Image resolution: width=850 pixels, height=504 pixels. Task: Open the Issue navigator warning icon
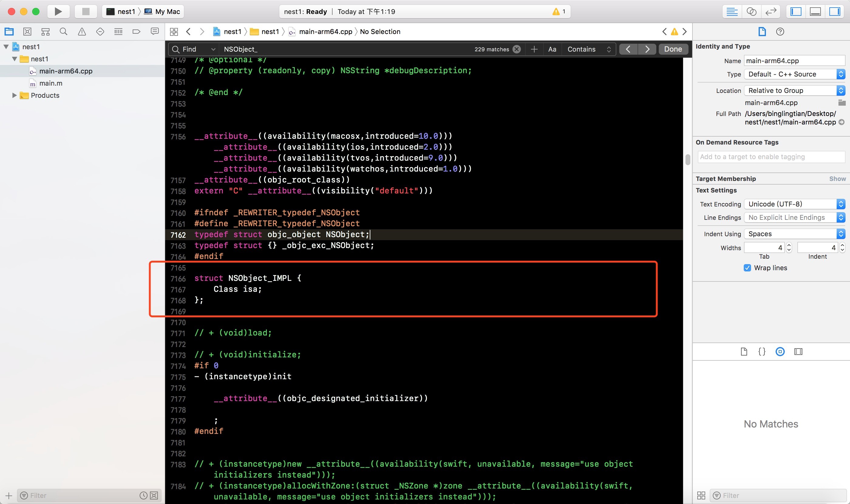coord(82,32)
